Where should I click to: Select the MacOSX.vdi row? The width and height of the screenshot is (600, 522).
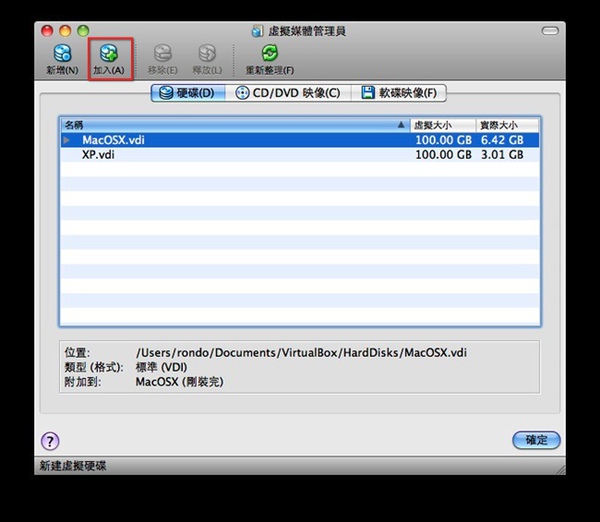click(300, 140)
